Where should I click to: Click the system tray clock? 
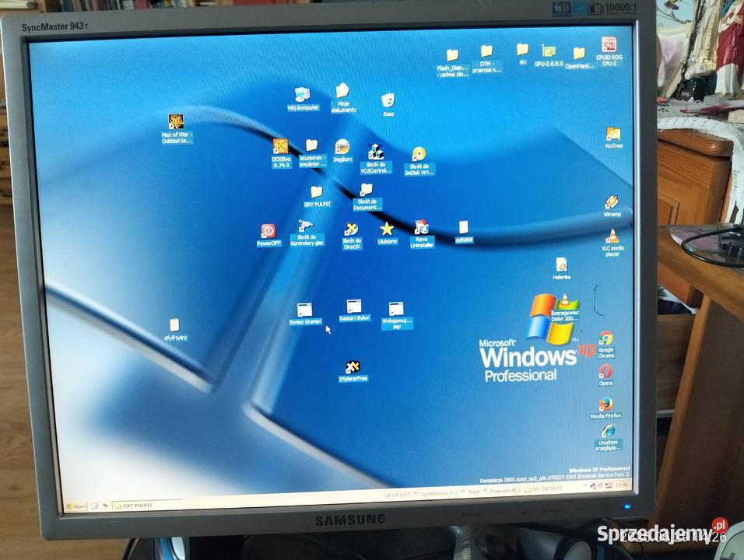(622, 485)
